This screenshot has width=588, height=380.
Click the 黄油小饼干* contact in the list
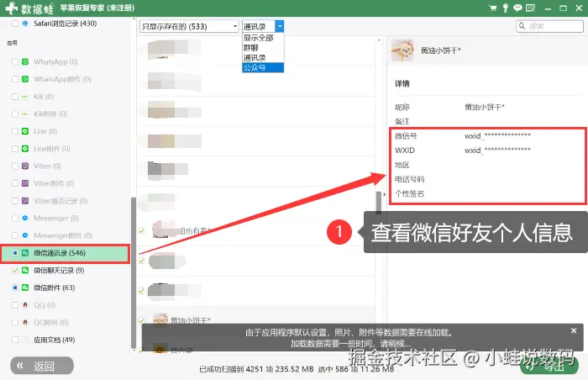(190, 320)
